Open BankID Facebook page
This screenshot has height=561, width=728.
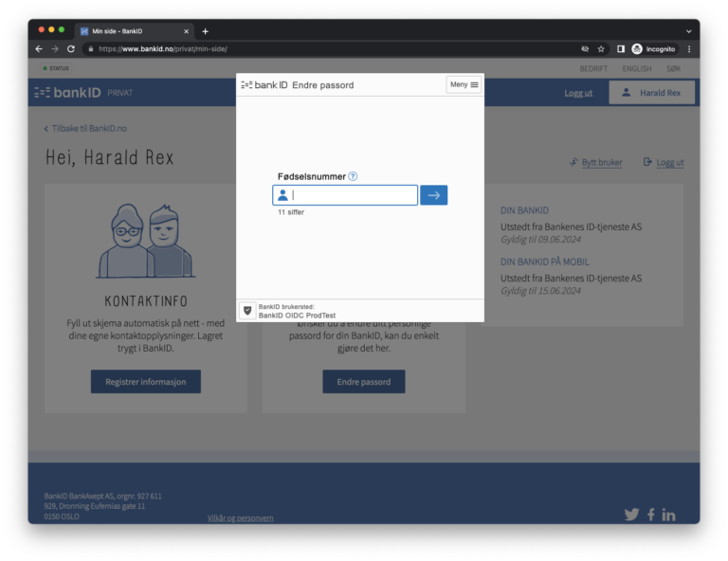point(651,515)
